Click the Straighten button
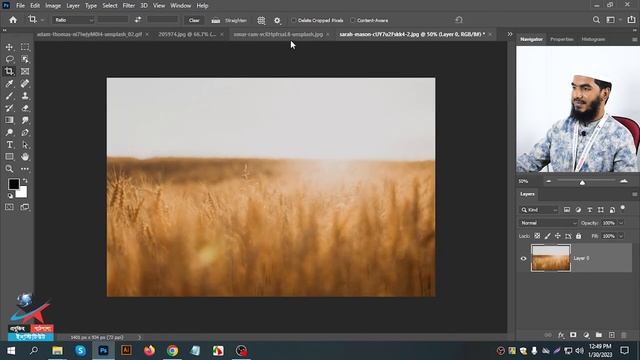Viewport: 640px width, 360px height. point(230,20)
